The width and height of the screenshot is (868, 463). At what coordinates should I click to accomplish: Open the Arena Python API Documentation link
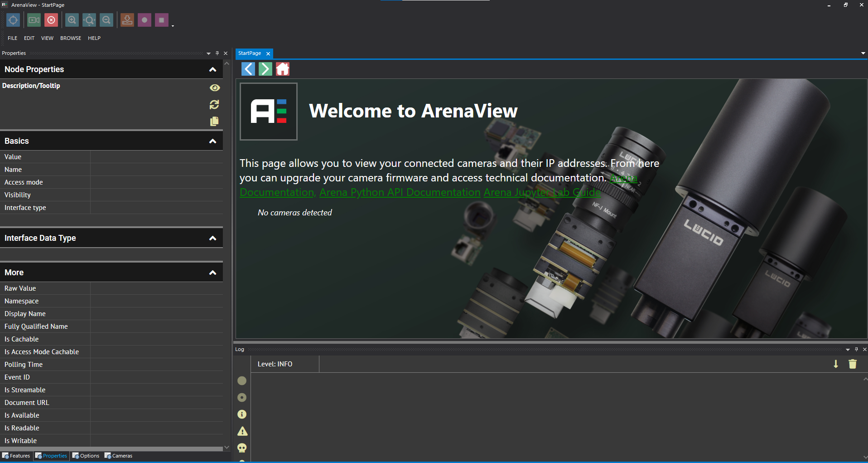click(400, 192)
